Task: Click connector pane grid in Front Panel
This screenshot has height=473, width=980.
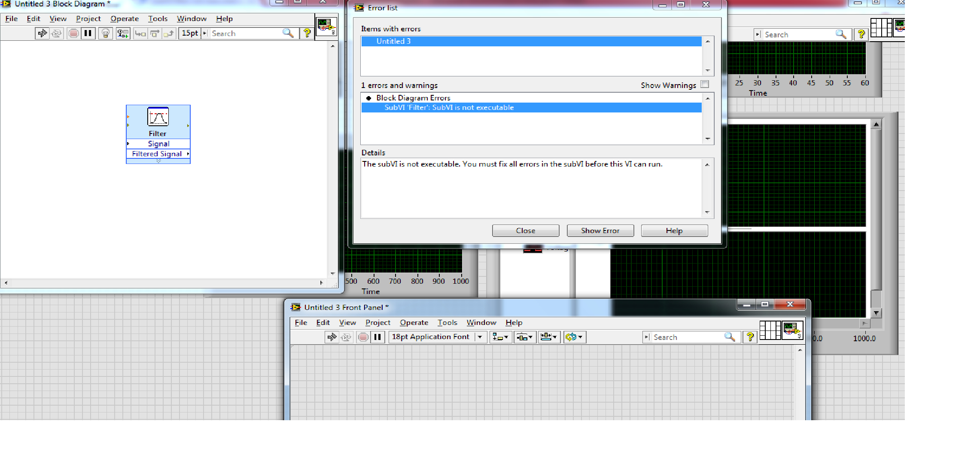Action: (x=770, y=330)
